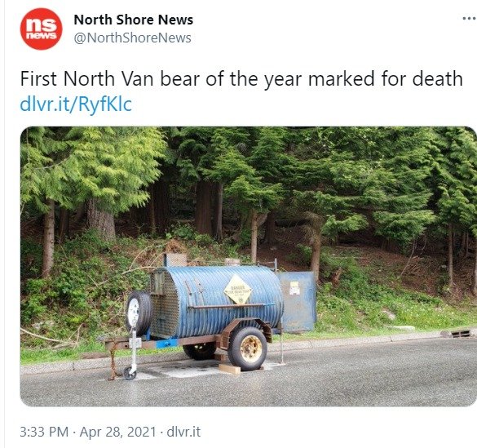
Task: Click the storm drain grate in the photo
Action: tap(461, 334)
